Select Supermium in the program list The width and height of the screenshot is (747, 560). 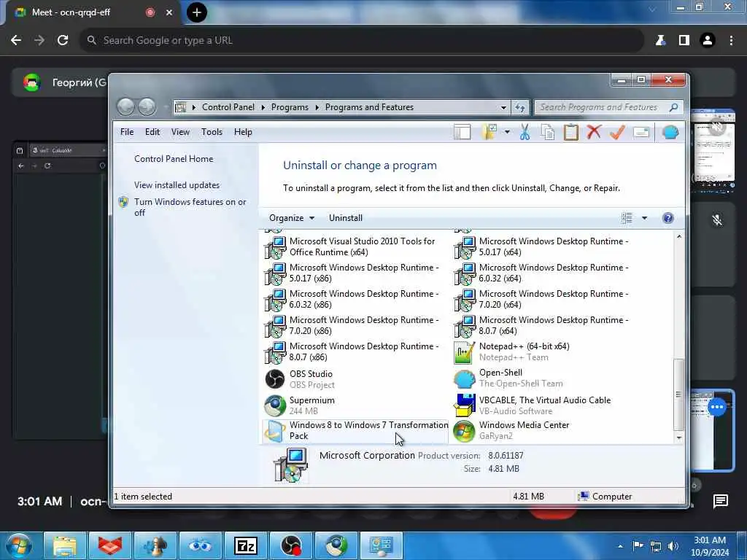pos(355,405)
